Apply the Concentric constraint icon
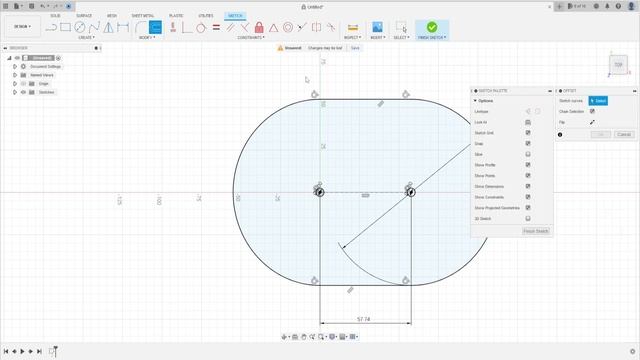 [288, 27]
